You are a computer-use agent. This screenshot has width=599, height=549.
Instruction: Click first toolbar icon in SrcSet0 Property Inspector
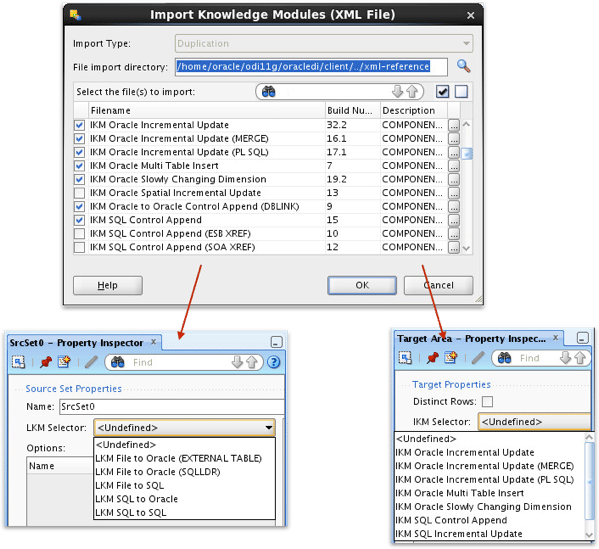(x=18, y=361)
